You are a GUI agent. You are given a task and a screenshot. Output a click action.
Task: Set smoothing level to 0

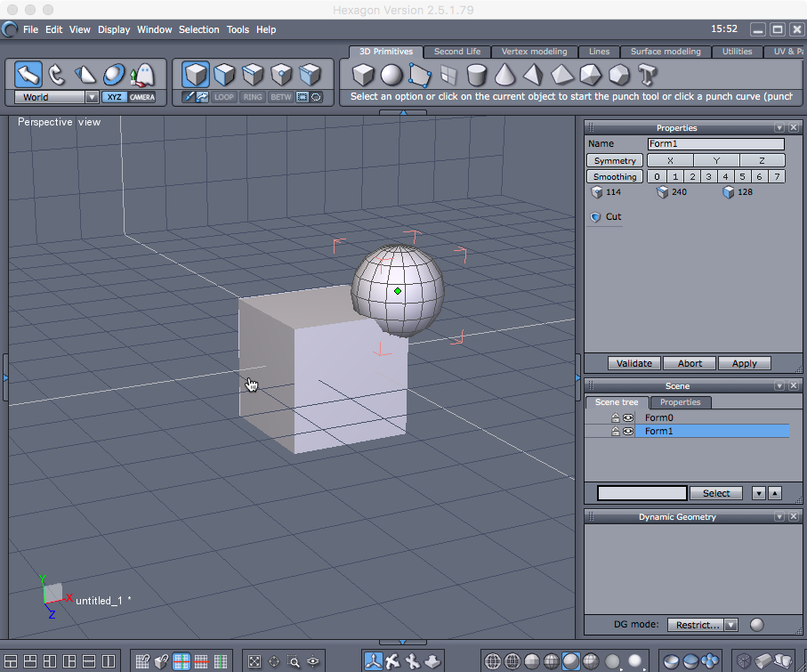(x=657, y=176)
